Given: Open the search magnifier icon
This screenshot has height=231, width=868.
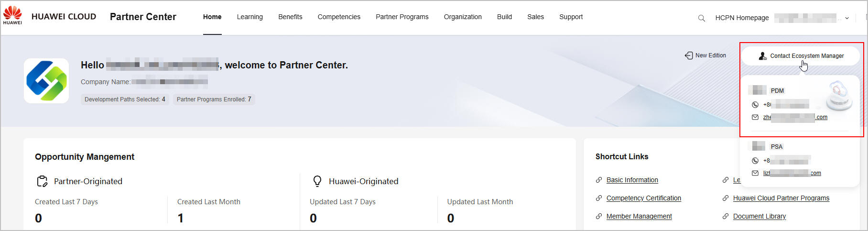Looking at the screenshot, I should click(x=701, y=18).
